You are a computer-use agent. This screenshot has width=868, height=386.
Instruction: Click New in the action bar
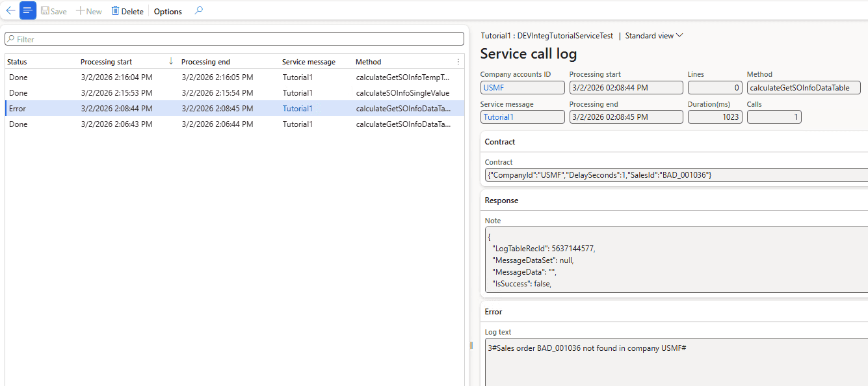(x=89, y=11)
